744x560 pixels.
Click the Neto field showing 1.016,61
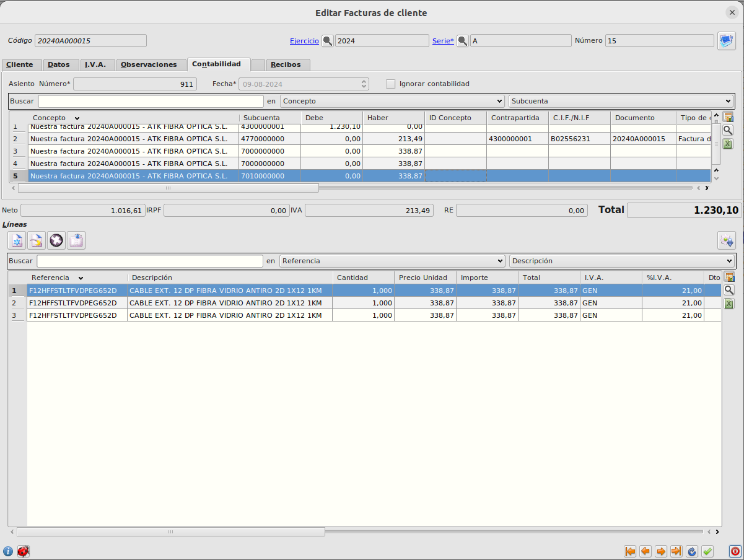[82, 211]
